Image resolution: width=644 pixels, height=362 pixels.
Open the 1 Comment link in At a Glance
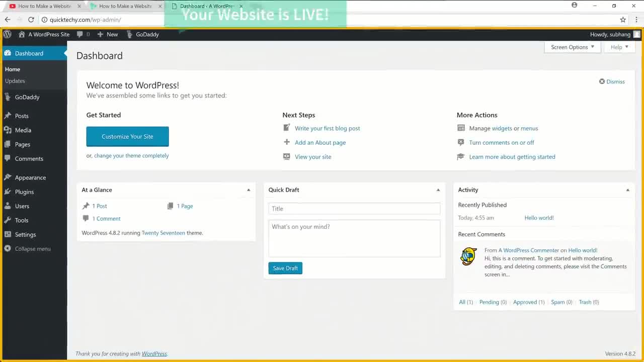pyautogui.click(x=106, y=219)
